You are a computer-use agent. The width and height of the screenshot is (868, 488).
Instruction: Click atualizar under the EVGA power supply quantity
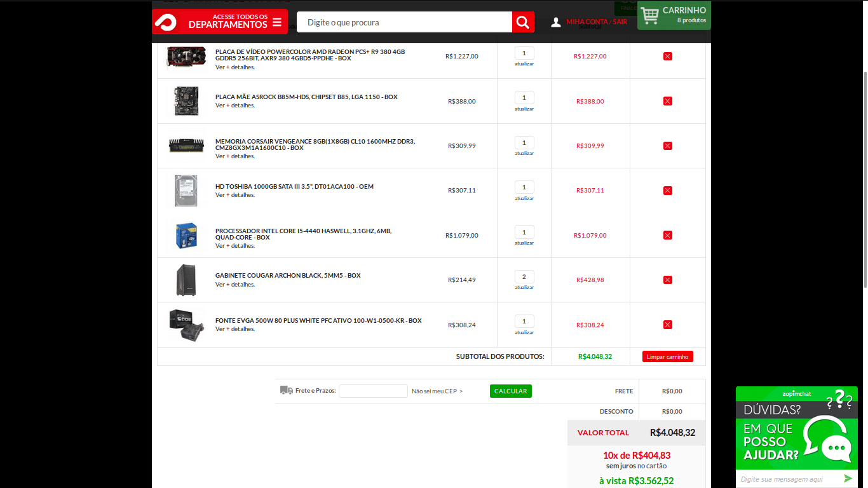[x=524, y=332]
